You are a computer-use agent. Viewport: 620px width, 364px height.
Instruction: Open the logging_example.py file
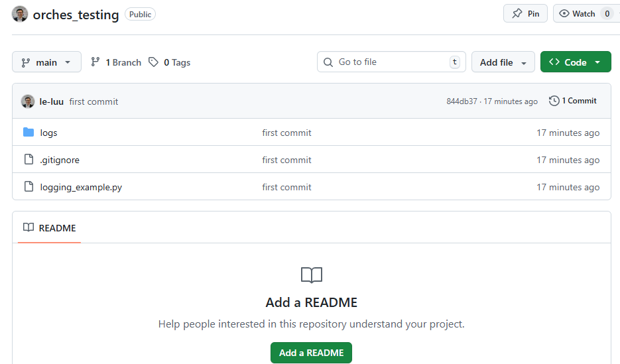pyautogui.click(x=81, y=187)
